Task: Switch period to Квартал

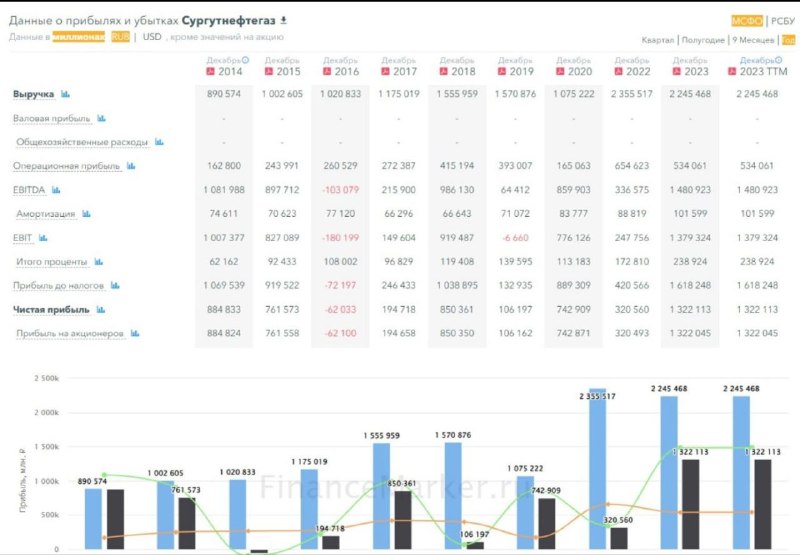Action: point(658,40)
